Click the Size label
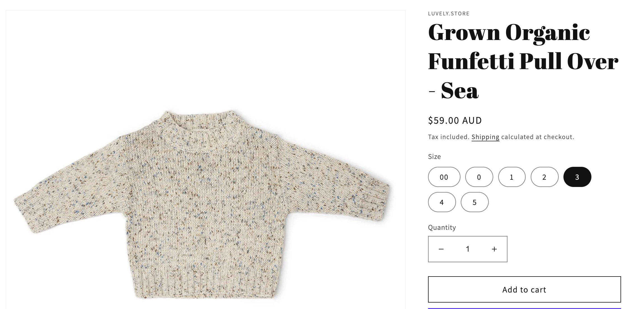Viewport: 644px width, 309px height. [x=434, y=156]
